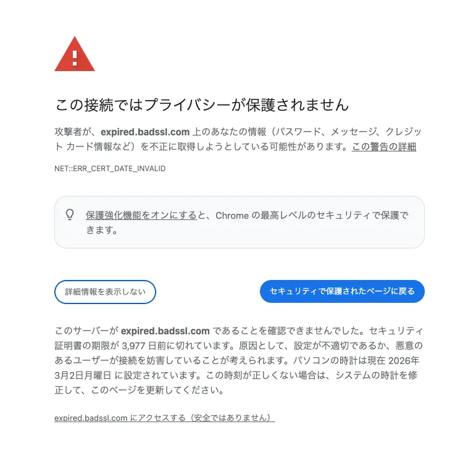This screenshot has width=476, height=466.
Task: Click bold expired.badssl.com in このサーバーが sentence
Action: [165, 331]
